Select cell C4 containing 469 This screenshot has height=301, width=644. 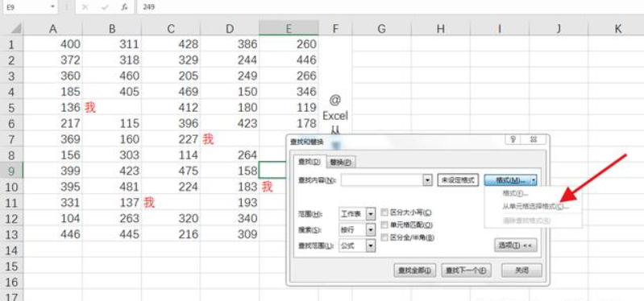[171, 92]
